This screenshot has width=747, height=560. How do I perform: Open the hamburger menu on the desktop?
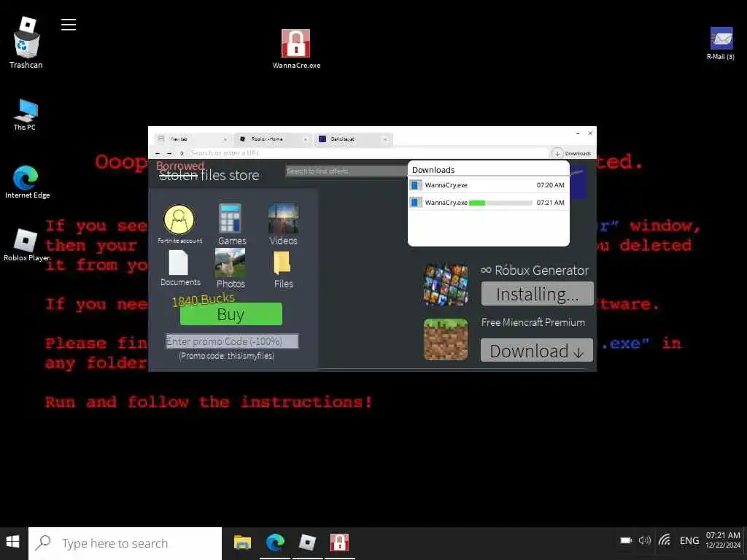tap(69, 24)
